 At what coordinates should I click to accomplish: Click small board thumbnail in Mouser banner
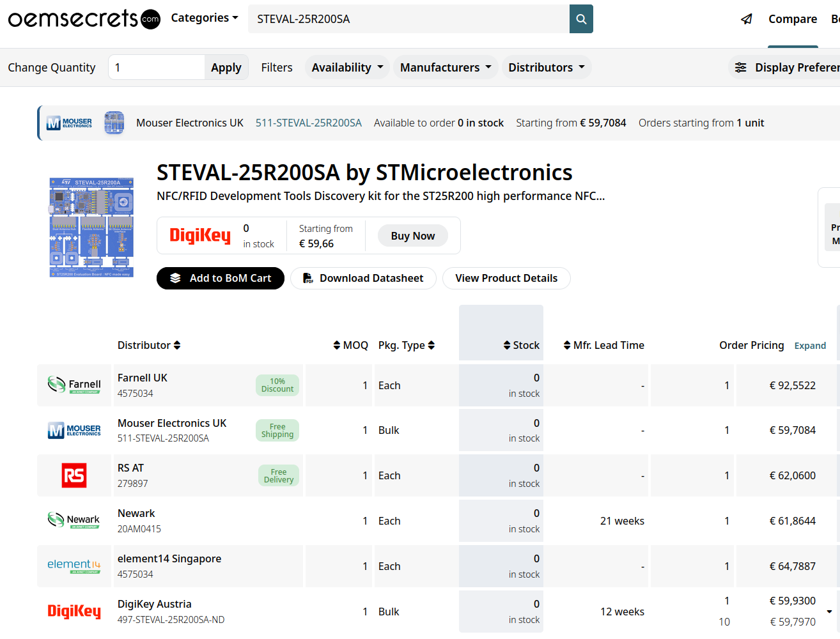[x=114, y=123]
